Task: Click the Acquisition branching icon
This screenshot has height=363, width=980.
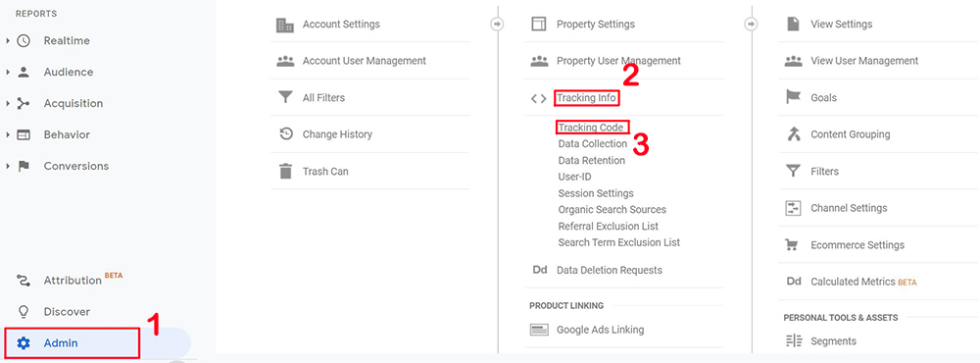Action: [x=24, y=103]
